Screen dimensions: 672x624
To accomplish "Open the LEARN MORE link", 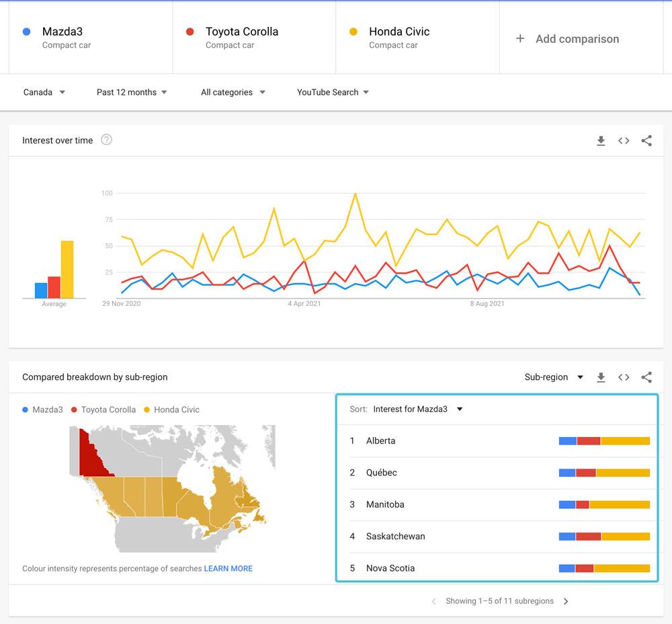I will pyautogui.click(x=228, y=568).
